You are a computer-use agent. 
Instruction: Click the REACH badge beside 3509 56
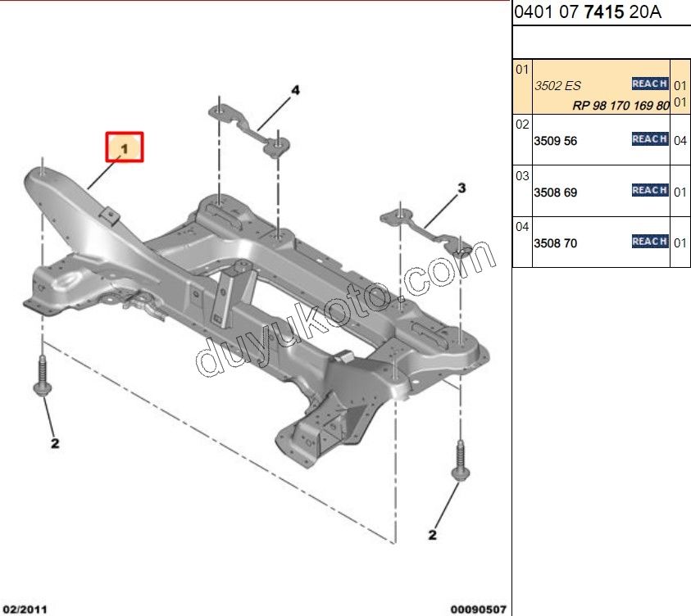pos(649,139)
